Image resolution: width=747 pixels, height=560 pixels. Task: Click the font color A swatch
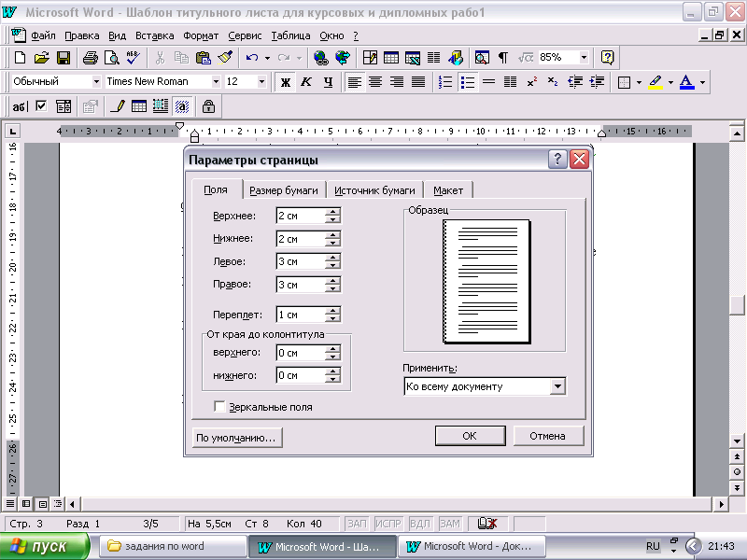(x=686, y=82)
